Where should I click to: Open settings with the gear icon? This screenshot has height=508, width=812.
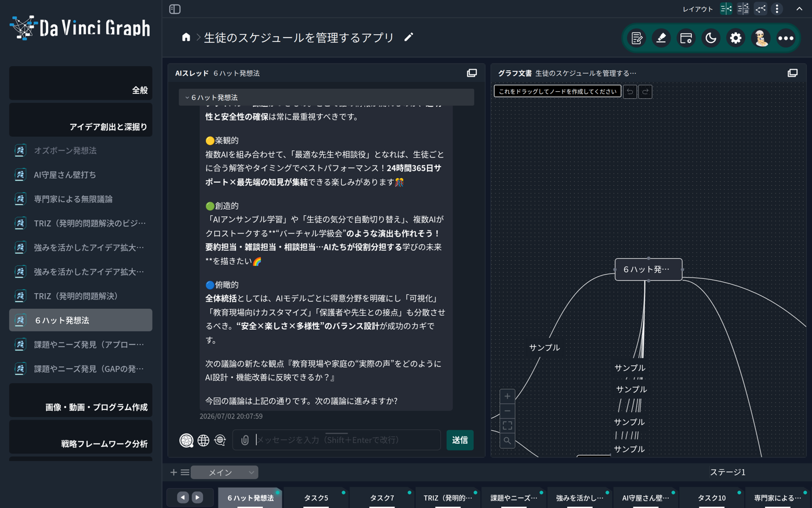click(x=736, y=38)
